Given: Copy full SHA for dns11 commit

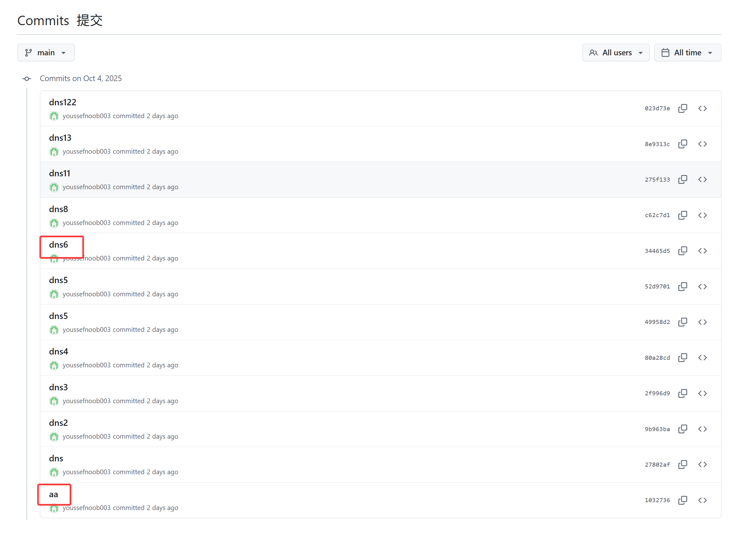Looking at the screenshot, I should point(682,179).
